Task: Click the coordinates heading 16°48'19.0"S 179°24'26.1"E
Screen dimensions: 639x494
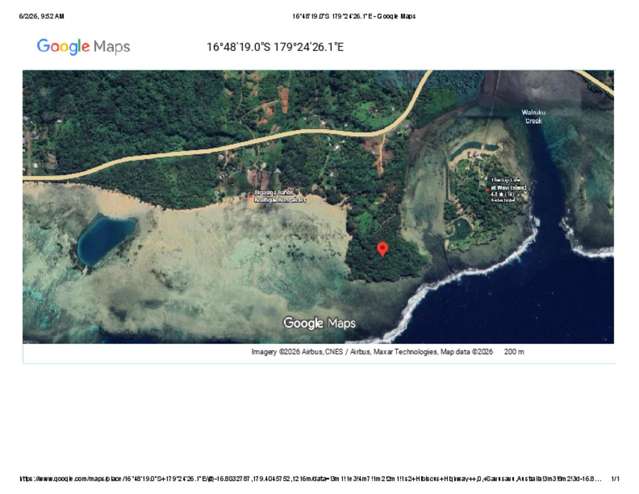Action: [x=275, y=47]
